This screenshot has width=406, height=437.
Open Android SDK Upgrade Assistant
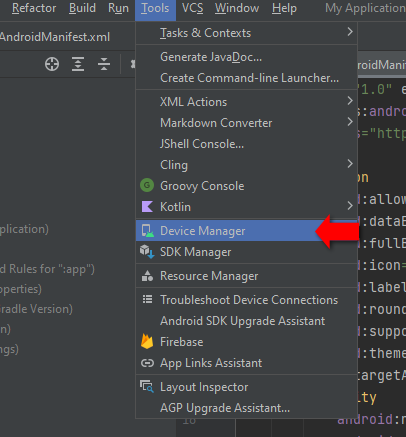[x=246, y=321]
